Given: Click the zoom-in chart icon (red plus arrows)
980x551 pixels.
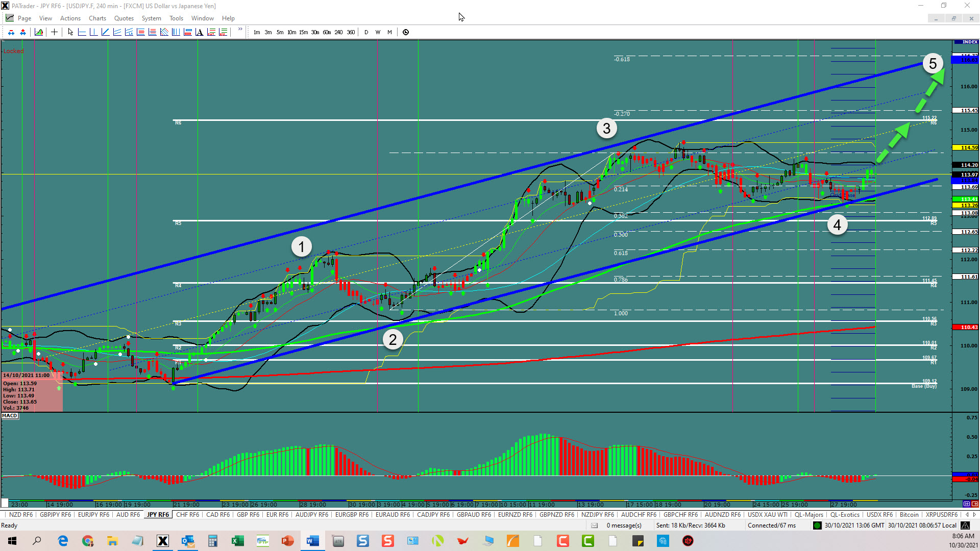Looking at the screenshot, I should (23, 32).
